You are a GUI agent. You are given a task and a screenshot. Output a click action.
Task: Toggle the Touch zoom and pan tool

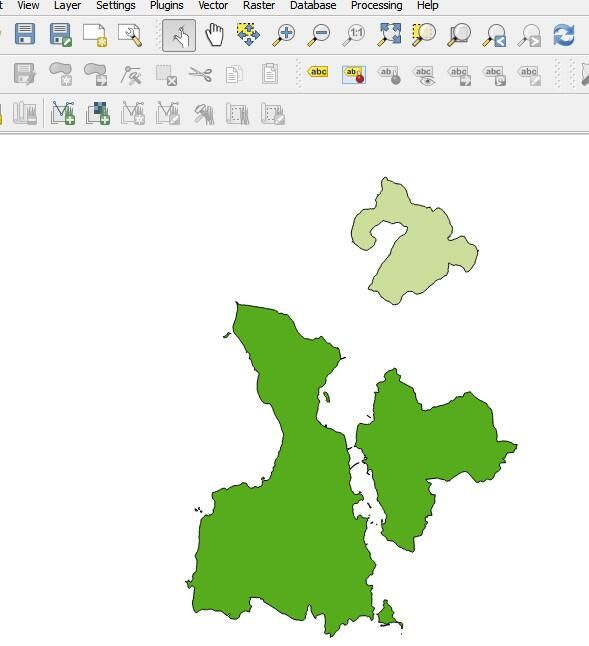click(x=179, y=35)
